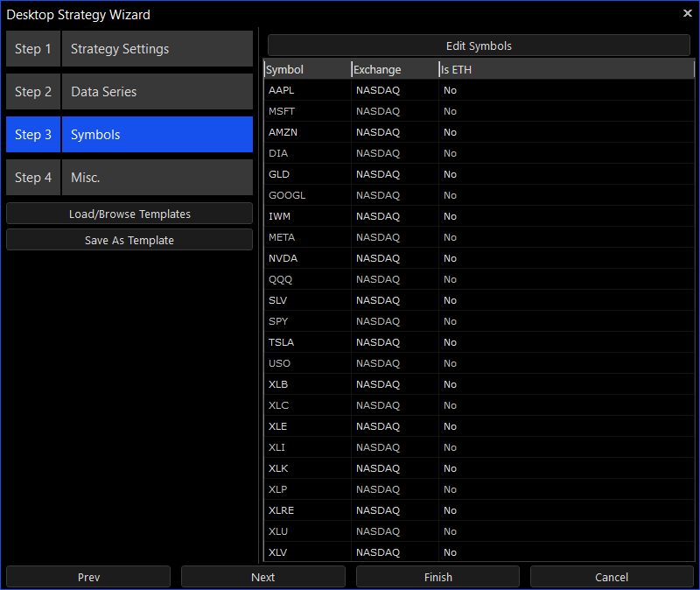This screenshot has height=590, width=700.
Task: Select the GOOGL symbol cell
Action: pyautogui.click(x=308, y=195)
